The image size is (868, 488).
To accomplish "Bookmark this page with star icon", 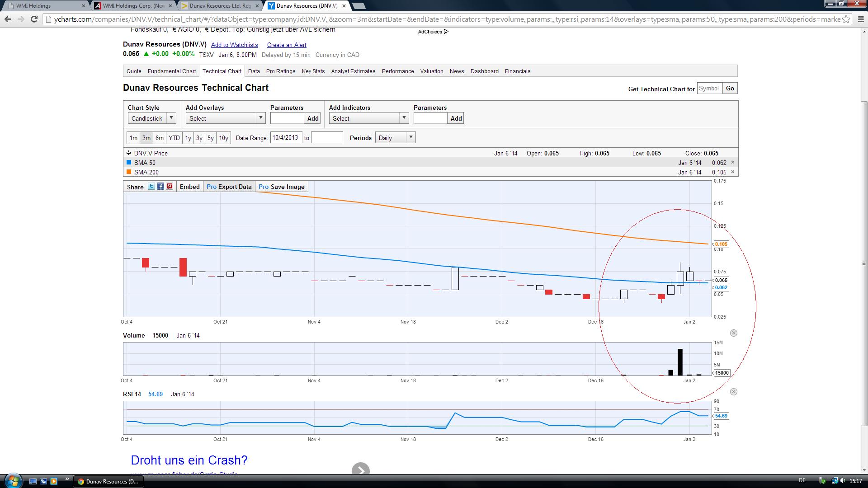I will tap(846, 19).
